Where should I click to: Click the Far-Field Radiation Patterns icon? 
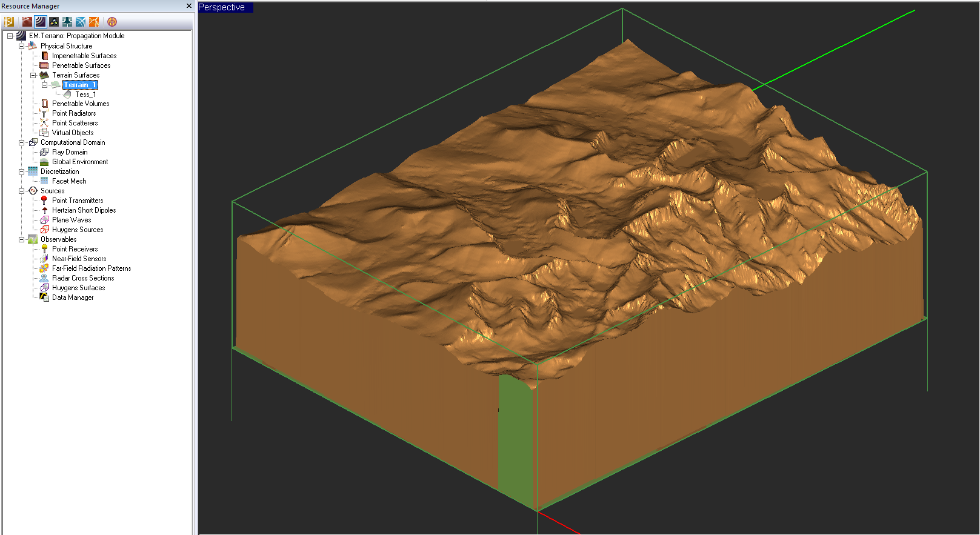(x=44, y=268)
